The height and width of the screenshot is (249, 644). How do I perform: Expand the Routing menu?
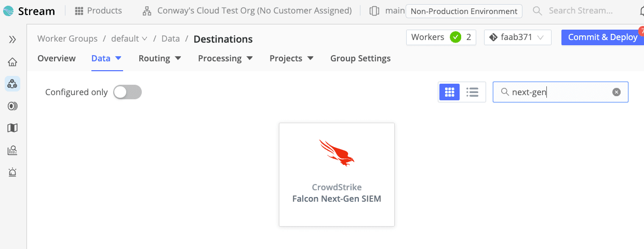point(160,58)
